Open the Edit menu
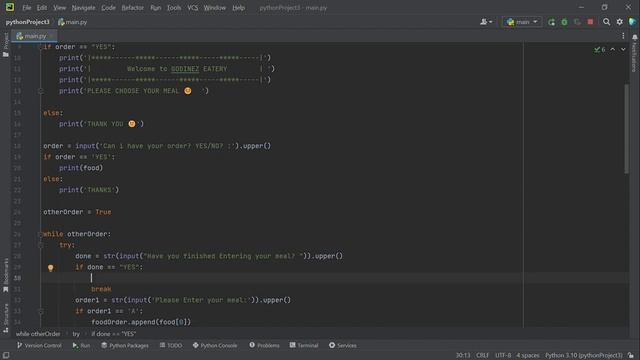640x360 pixels. point(42,8)
